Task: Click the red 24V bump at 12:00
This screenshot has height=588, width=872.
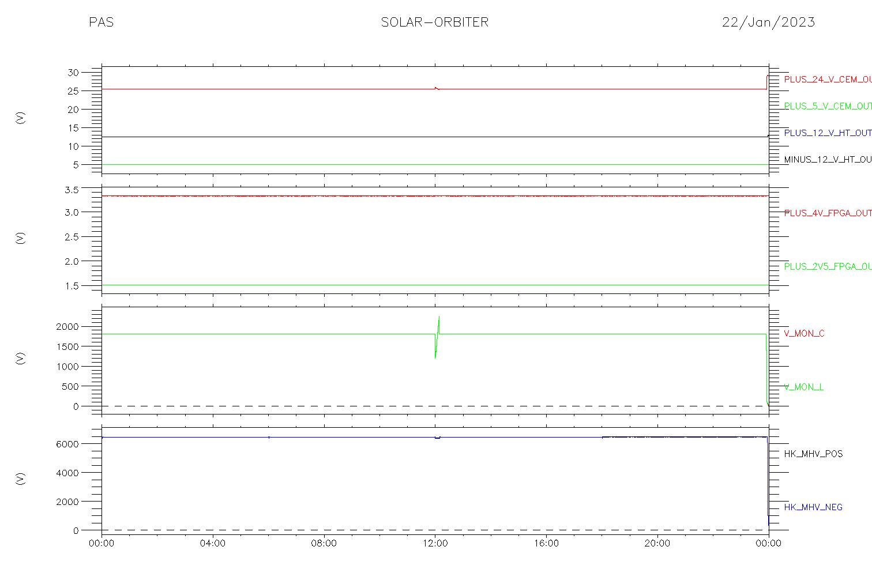Action: tap(437, 88)
